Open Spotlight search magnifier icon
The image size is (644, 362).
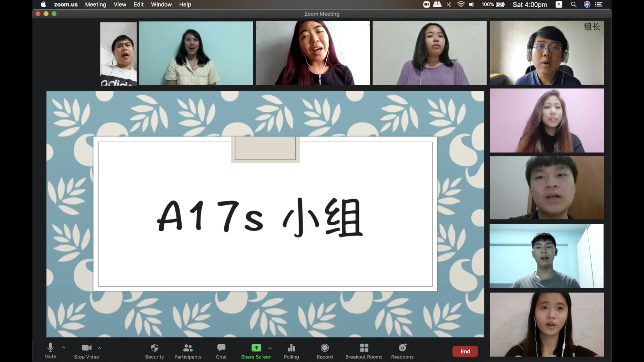pyautogui.click(x=574, y=5)
